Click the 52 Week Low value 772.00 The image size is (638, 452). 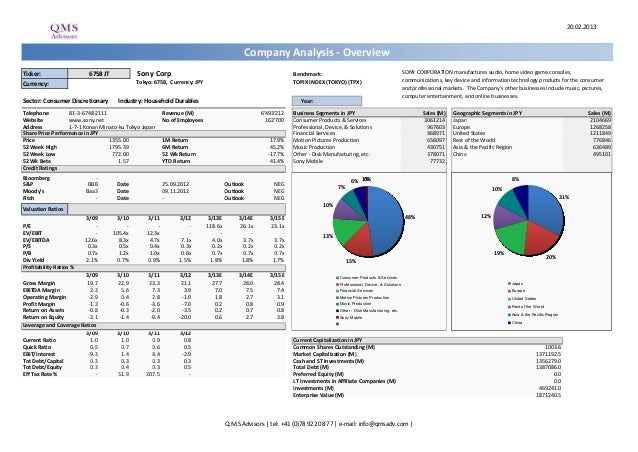[x=120, y=154]
